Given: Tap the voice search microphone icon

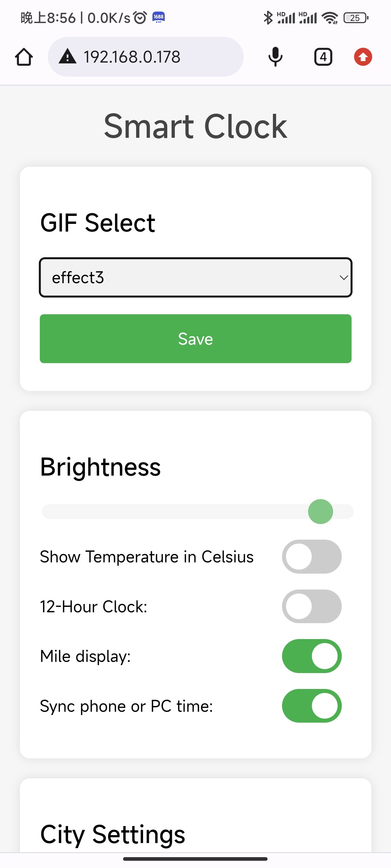Looking at the screenshot, I should tap(275, 57).
